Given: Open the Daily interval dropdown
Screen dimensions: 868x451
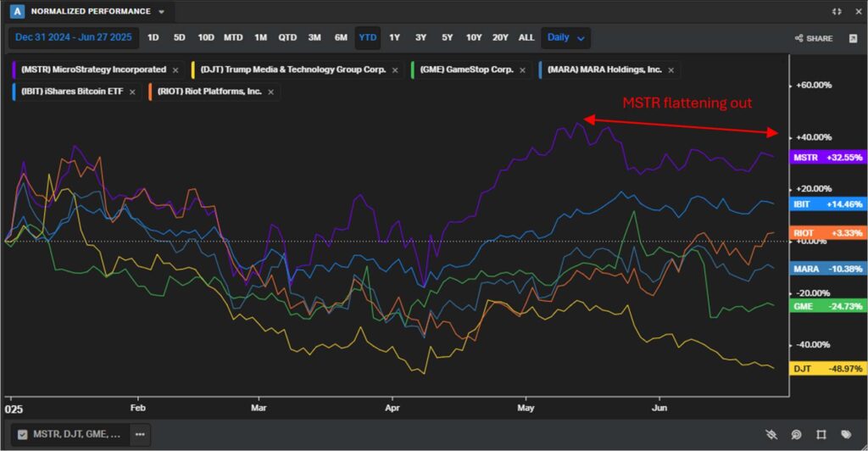Looking at the screenshot, I should coord(565,37).
